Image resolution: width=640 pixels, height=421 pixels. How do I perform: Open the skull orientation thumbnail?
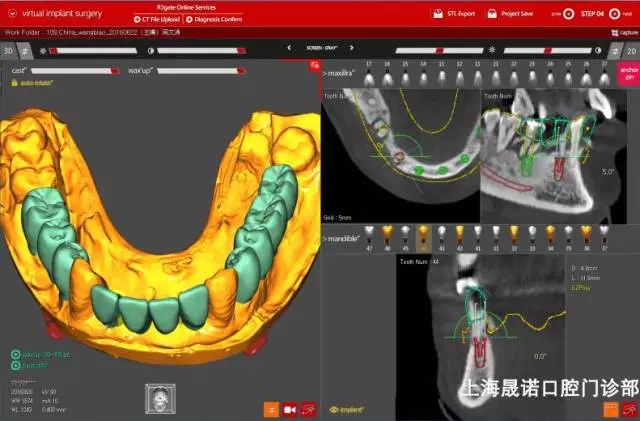(160, 397)
